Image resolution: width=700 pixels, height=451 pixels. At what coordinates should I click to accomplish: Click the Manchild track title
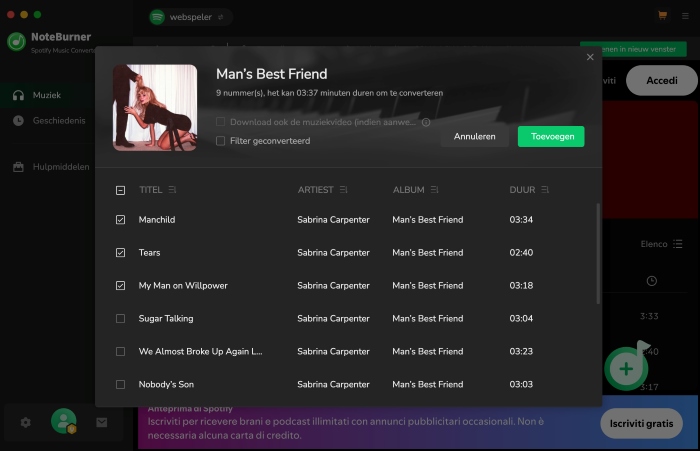tap(157, 220)
